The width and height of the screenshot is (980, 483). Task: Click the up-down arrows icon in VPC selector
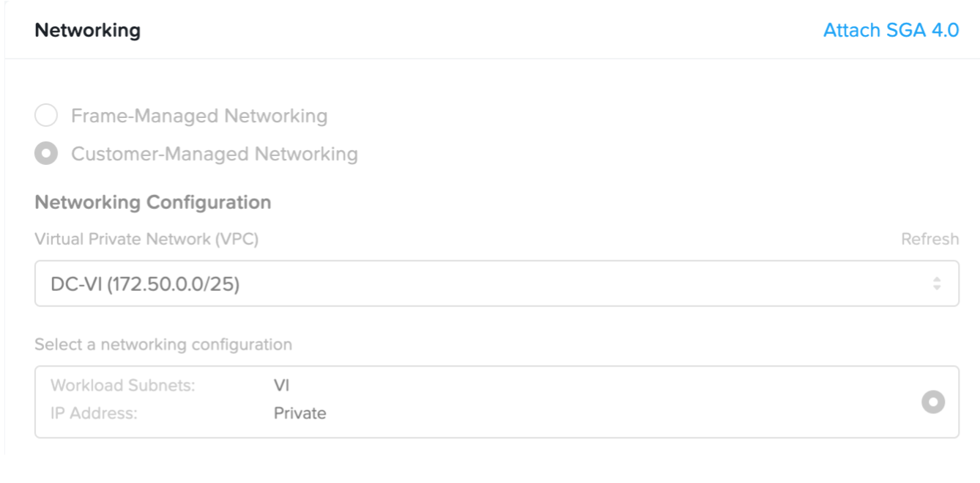937,284
